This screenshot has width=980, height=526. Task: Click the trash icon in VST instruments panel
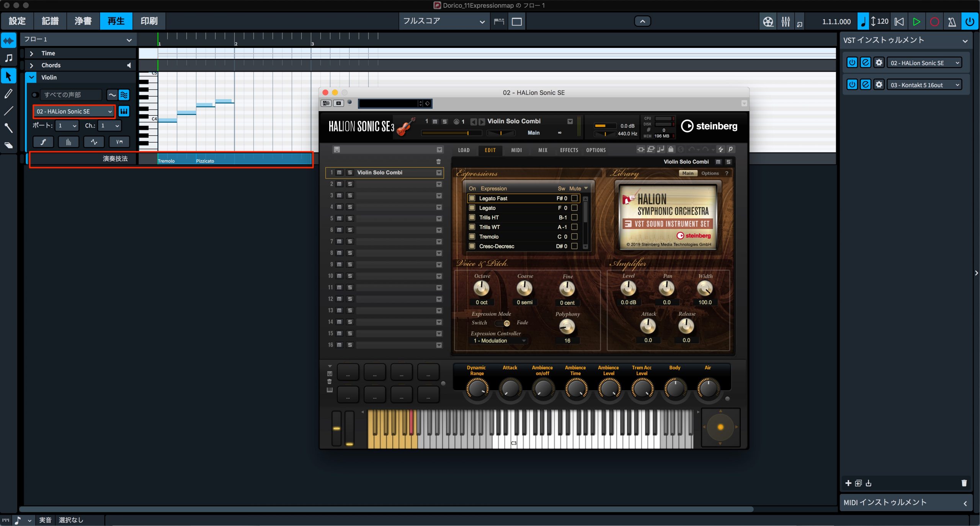[964, 483]
